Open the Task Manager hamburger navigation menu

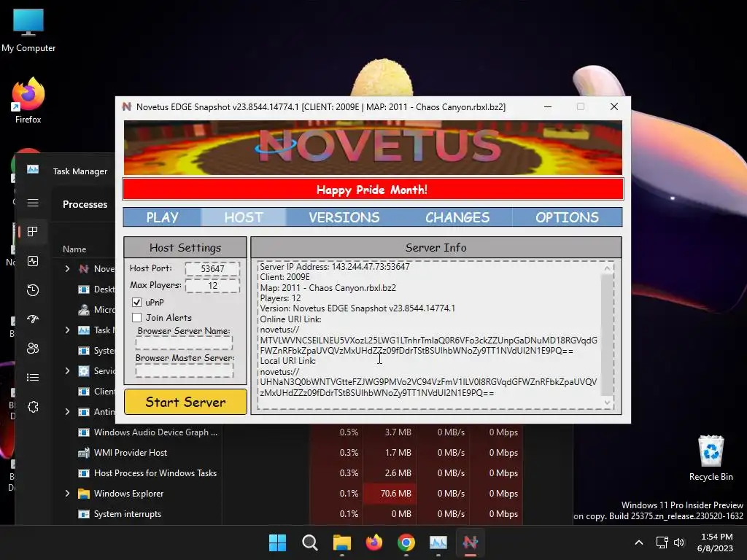[x=33, y=203]
